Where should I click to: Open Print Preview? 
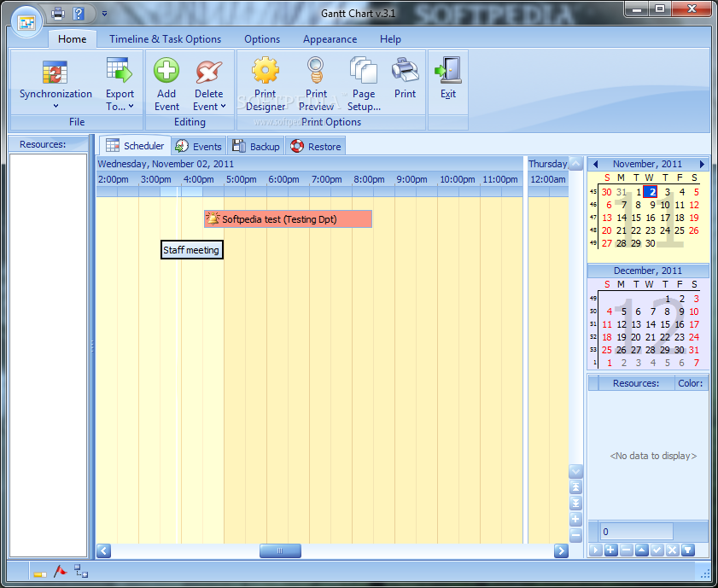pyautogui.click(x=317, y=85)
